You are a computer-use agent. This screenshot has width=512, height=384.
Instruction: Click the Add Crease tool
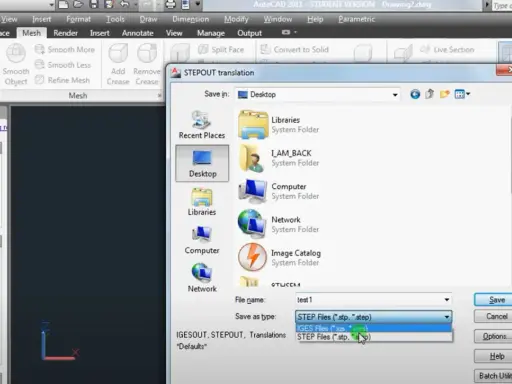point(118,64)
